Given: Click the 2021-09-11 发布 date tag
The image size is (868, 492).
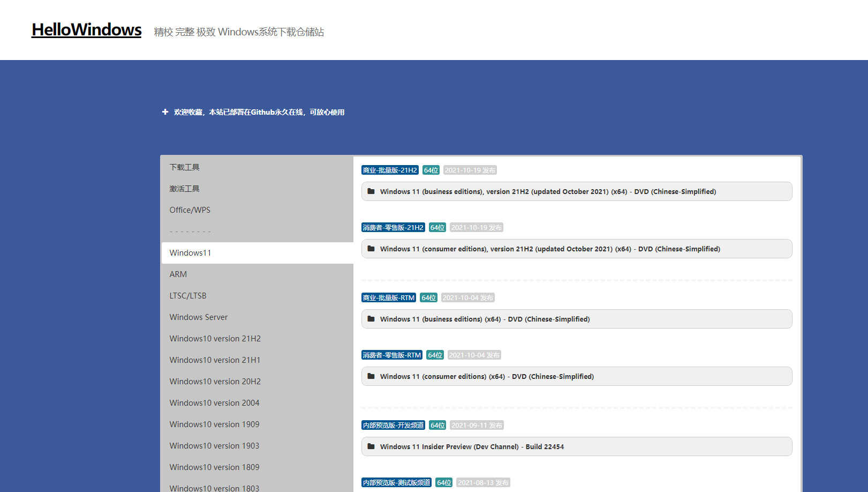Looking at the screenshot, I should tap(477, 426).
